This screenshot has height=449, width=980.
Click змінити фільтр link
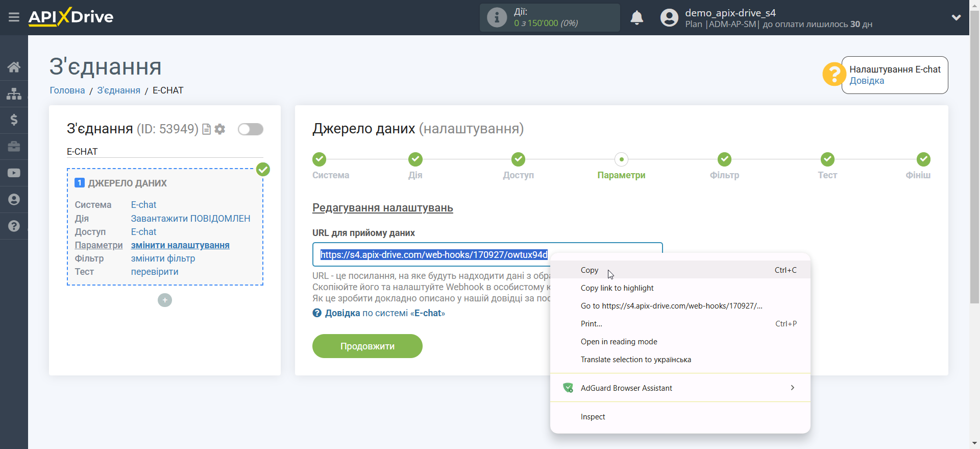163,258
